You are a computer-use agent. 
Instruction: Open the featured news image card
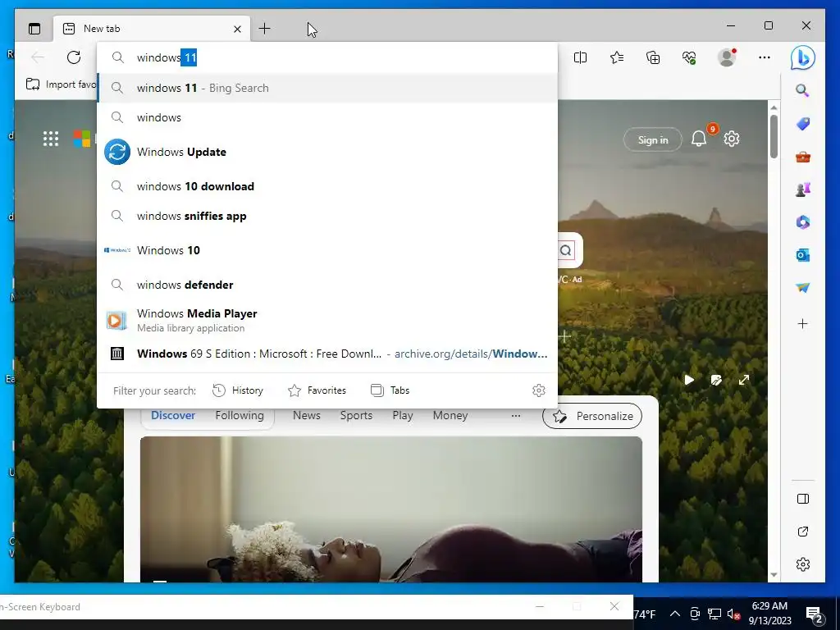point(391,509)
